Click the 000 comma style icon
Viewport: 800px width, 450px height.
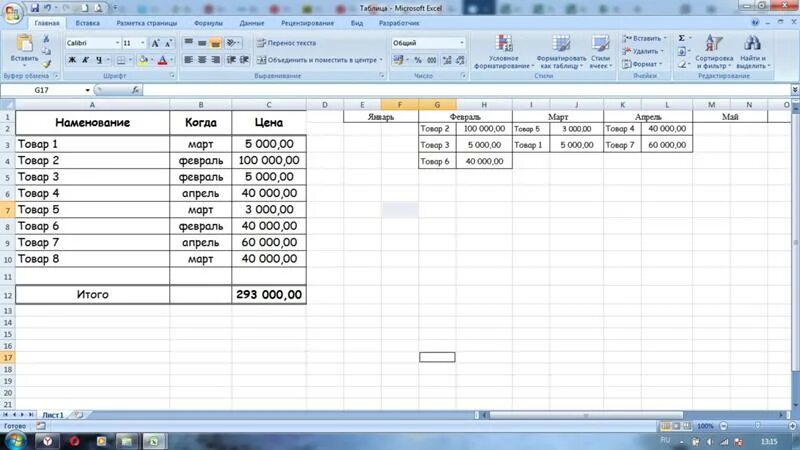pyautogui.click(x=432, y=60)
